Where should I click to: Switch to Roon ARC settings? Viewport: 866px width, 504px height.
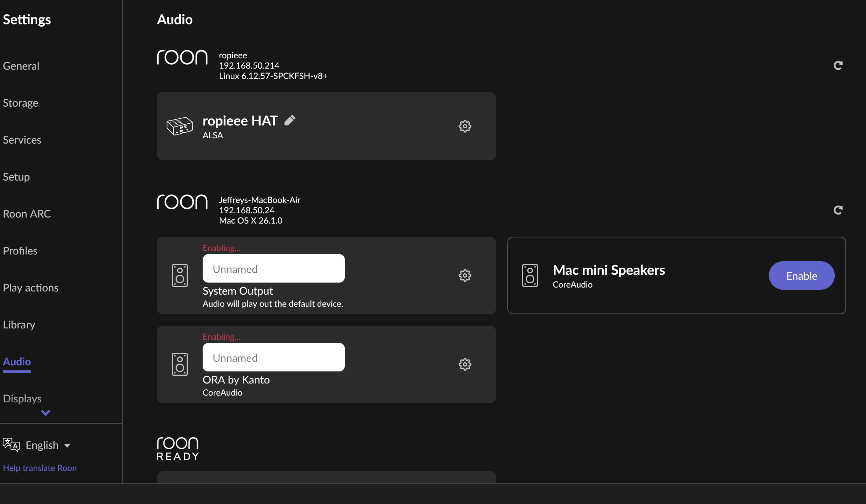pyautogui.click(x=27, y=214)
